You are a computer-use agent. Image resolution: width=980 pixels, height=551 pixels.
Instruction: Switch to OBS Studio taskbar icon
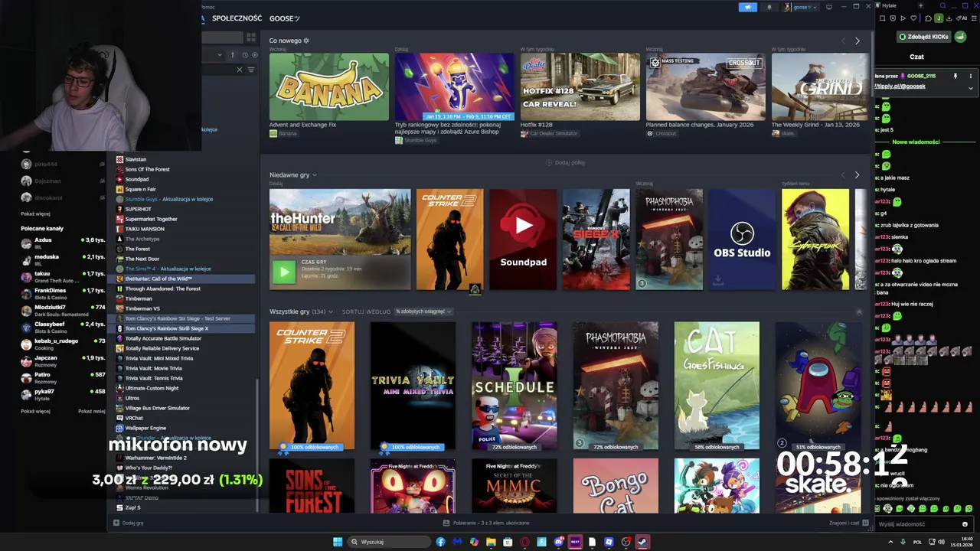[626, 542]
